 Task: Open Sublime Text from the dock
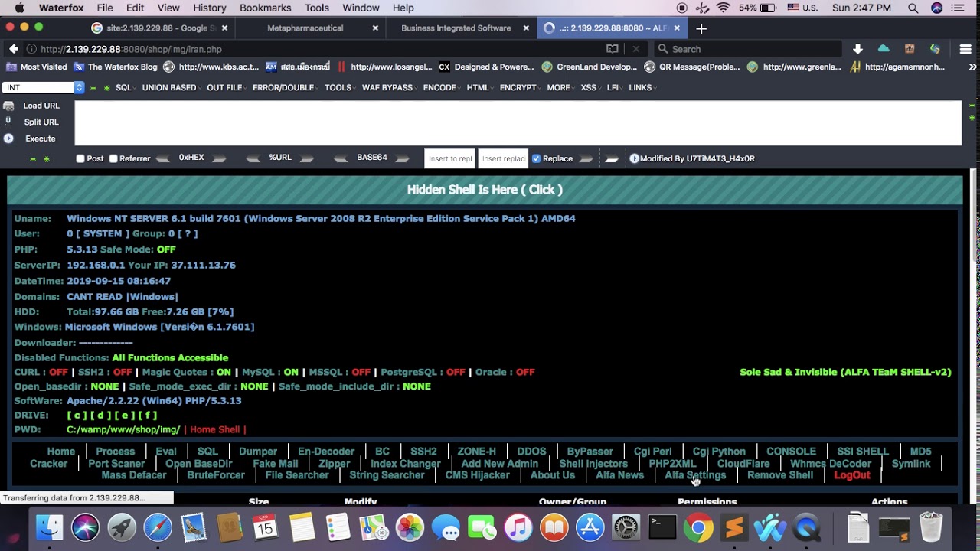734,527
